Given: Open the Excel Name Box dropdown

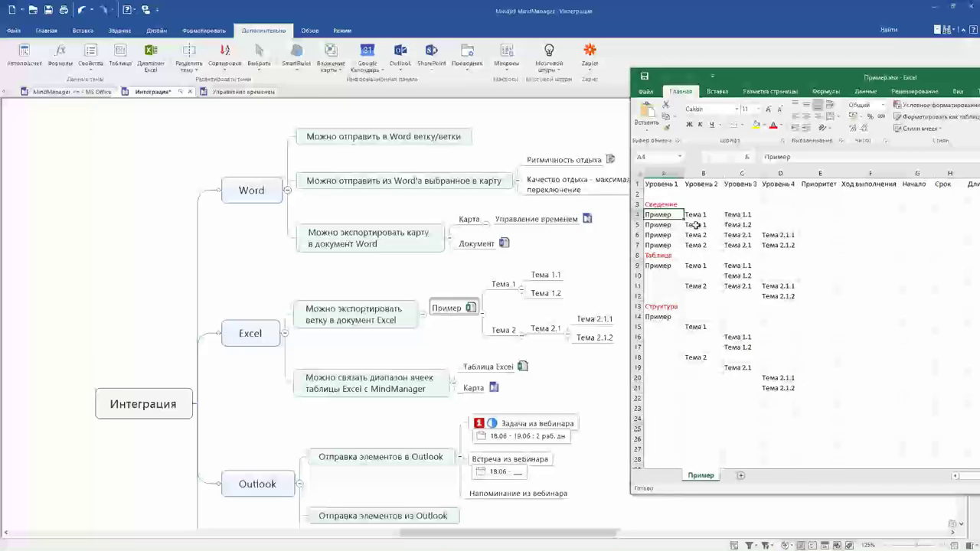Looking at the screenshot, I should (x=679, y=157).
